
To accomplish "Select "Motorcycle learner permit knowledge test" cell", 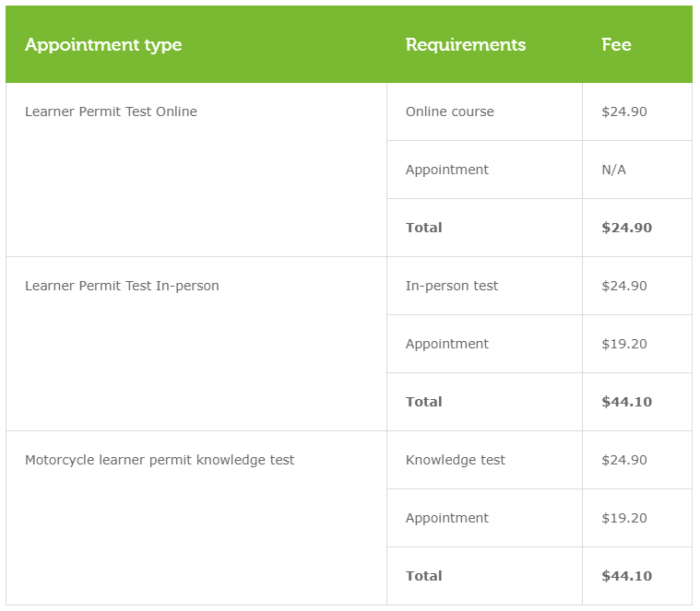I will point(160,460).
